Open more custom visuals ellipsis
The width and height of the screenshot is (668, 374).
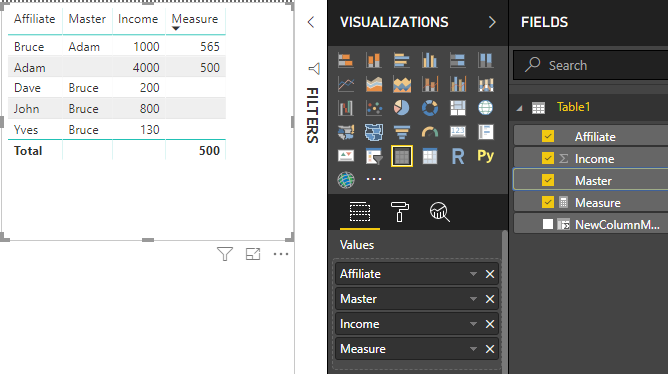point(374,179)
